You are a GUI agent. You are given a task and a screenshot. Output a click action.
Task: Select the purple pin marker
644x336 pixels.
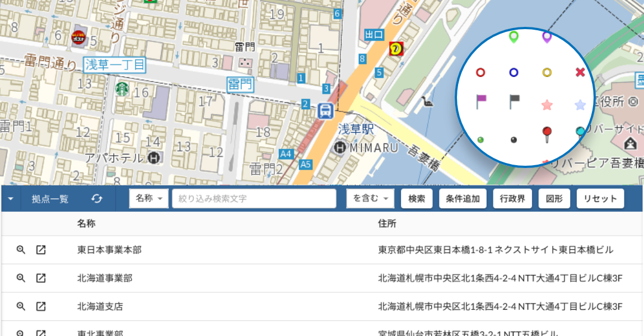(547, 38)
